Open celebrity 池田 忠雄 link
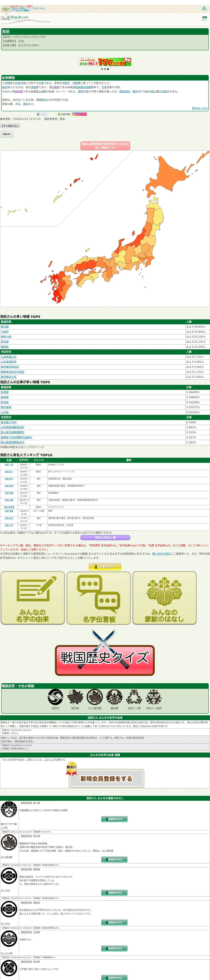210x980 pixels. pos(9,500)
